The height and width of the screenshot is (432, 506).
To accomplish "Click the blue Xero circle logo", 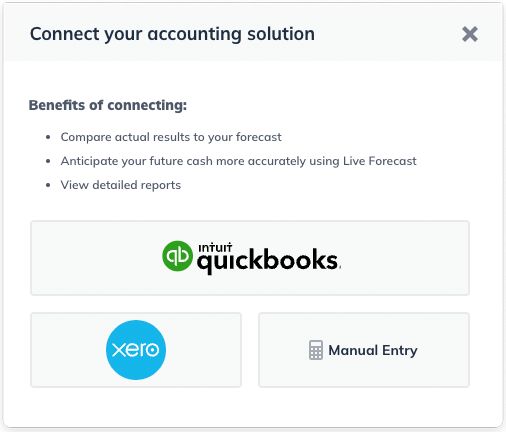I will (x=136, y=350).
